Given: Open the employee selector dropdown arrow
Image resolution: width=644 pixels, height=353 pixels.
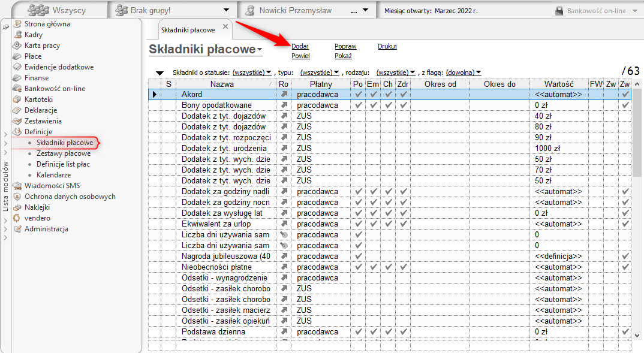Looking at the screenshot, I should (x=366, y=10).
